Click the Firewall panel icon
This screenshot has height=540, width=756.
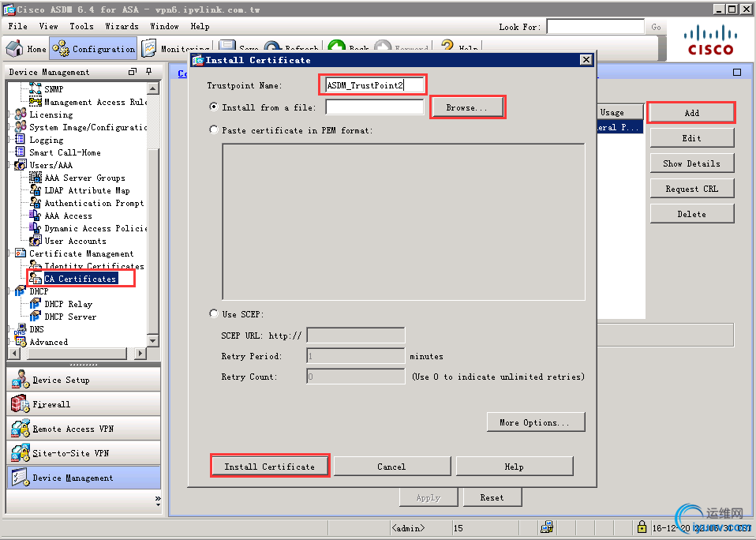pos(21,404)
